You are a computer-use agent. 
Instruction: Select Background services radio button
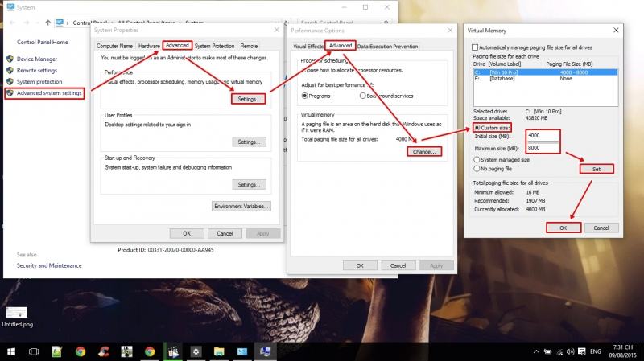(361, 95)
